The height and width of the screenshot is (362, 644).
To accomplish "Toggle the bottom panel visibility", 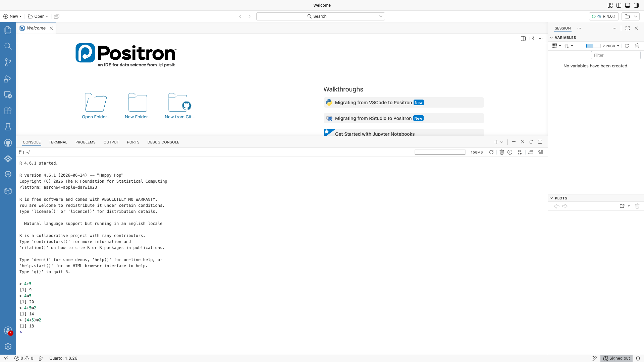I will [x=628, y=5].
